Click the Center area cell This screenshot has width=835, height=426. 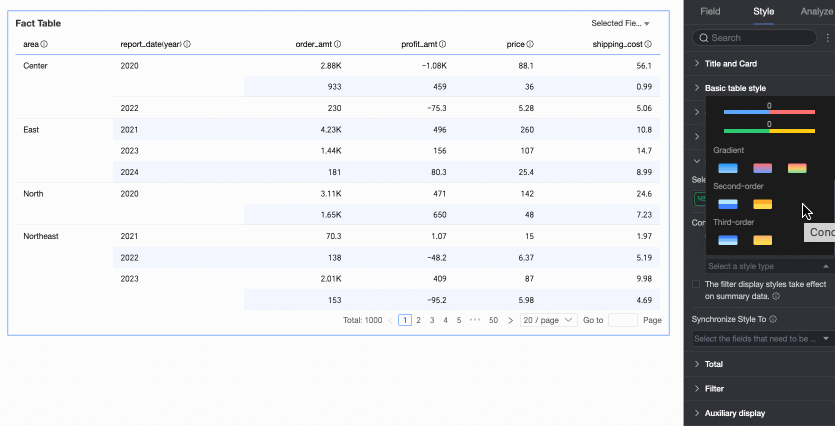35,66
